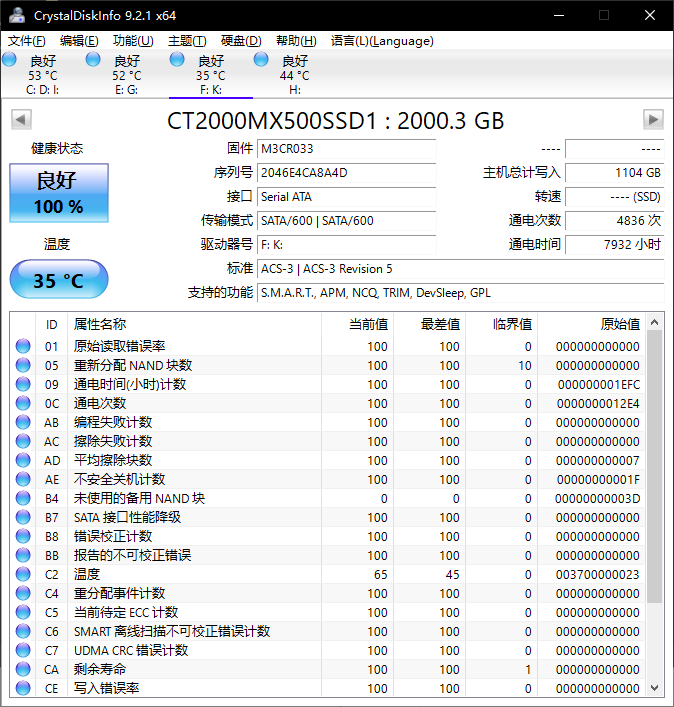Click status icon of row B4 未使用的备用 NAND 块
This screenshot has width=674, height=707.
(23, 498)
